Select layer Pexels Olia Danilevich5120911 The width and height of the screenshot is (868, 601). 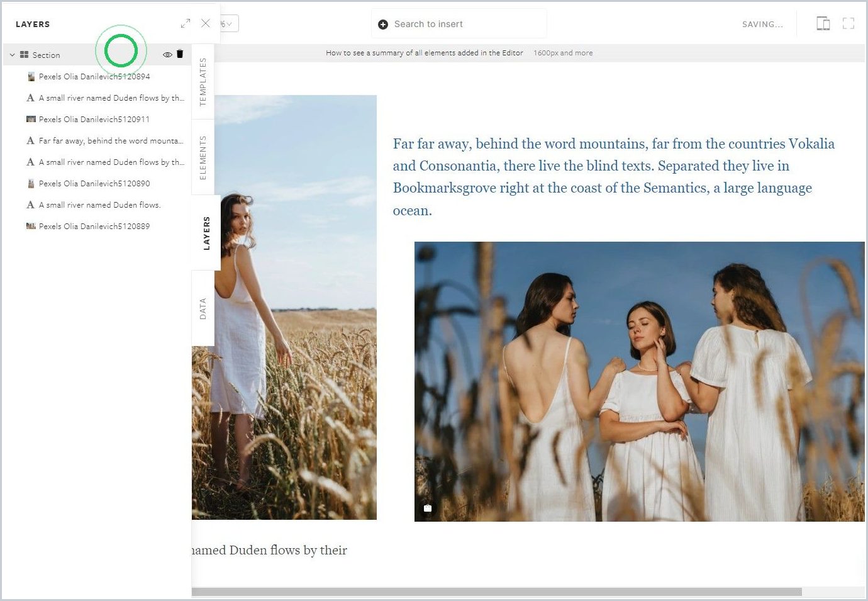[x=94, y=120]
